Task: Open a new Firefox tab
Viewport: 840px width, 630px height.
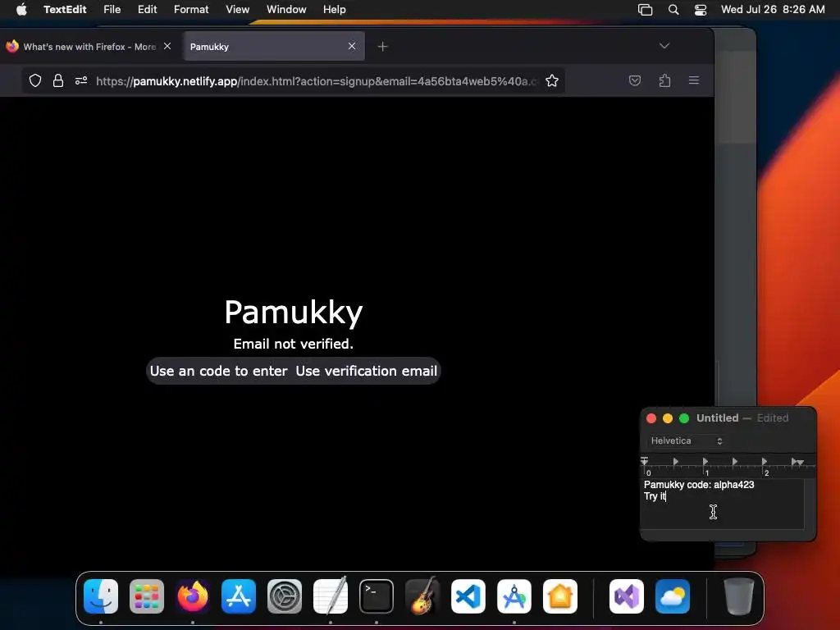Action: point(382,47)
